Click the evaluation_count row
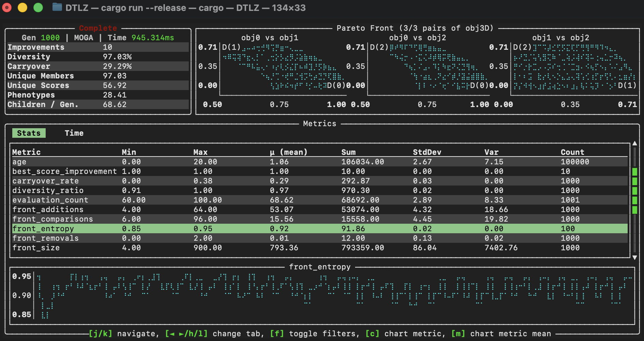This screenshot has width=644, height=341. click(50, 200)
